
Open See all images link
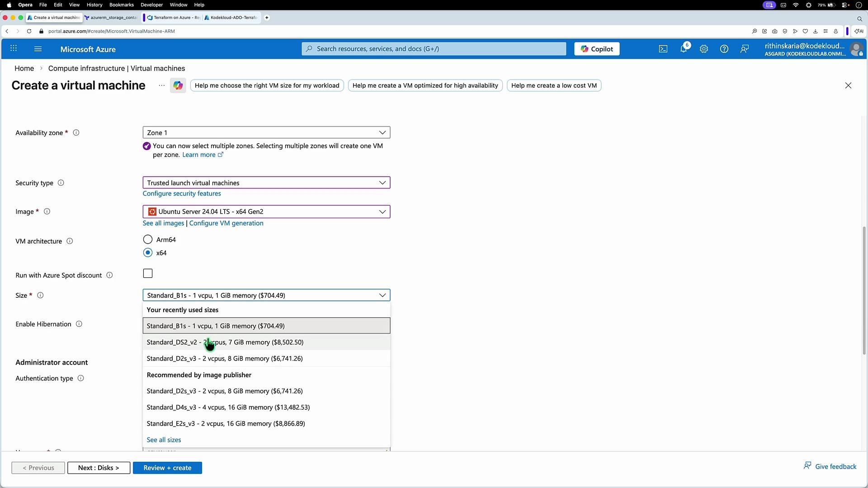(x=163, y=223)
